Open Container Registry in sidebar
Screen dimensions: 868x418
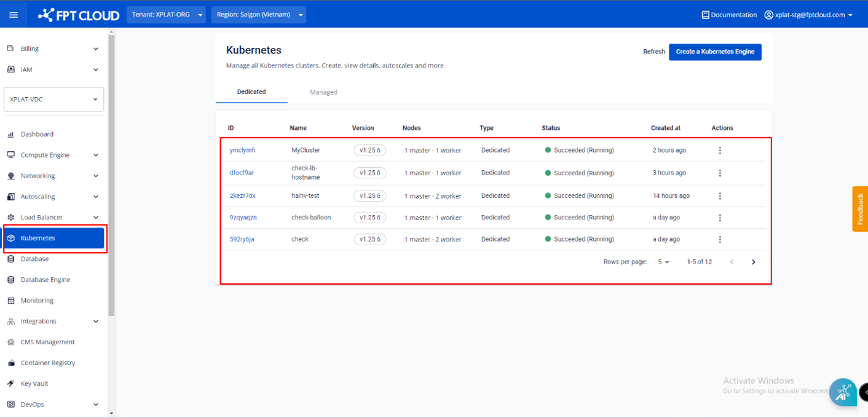pyautogui.click(x=47, y=363)
